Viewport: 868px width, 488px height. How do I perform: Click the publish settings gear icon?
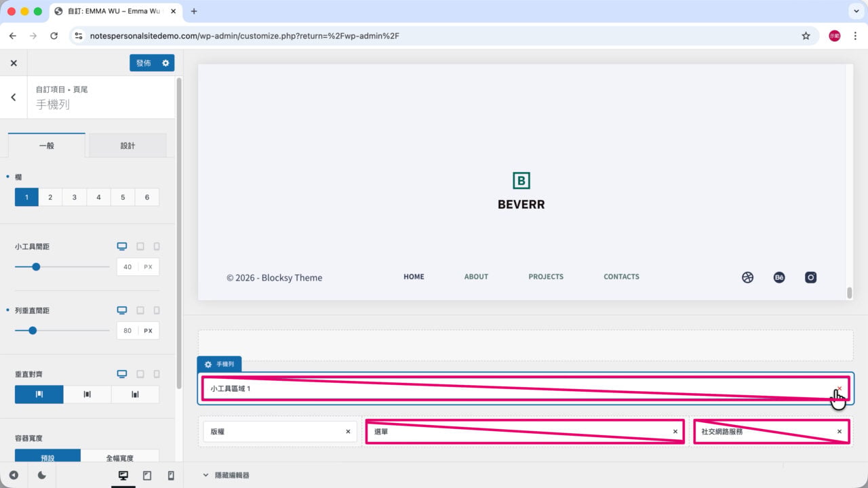165,63
